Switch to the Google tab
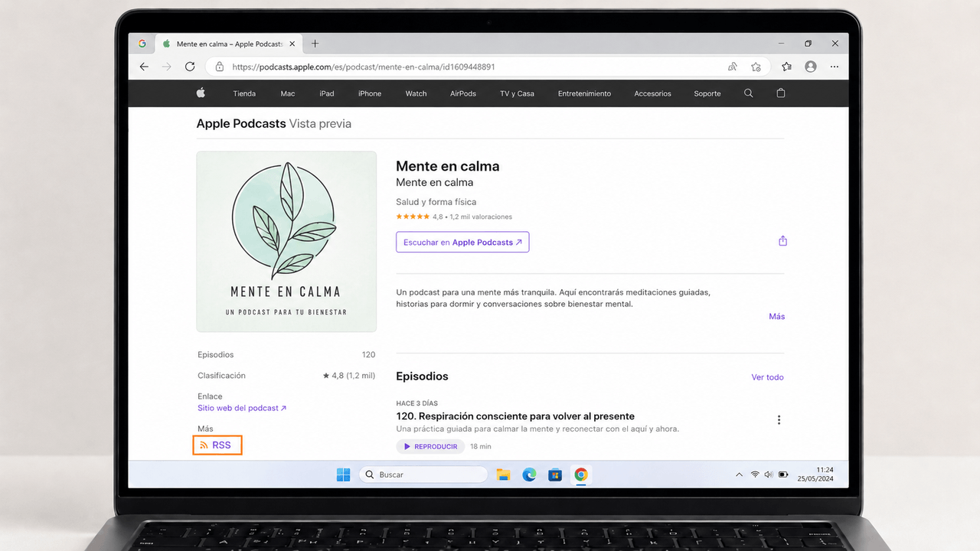This screenshot has height=551, width=980. pyautogui.click(x=142, y=44)
